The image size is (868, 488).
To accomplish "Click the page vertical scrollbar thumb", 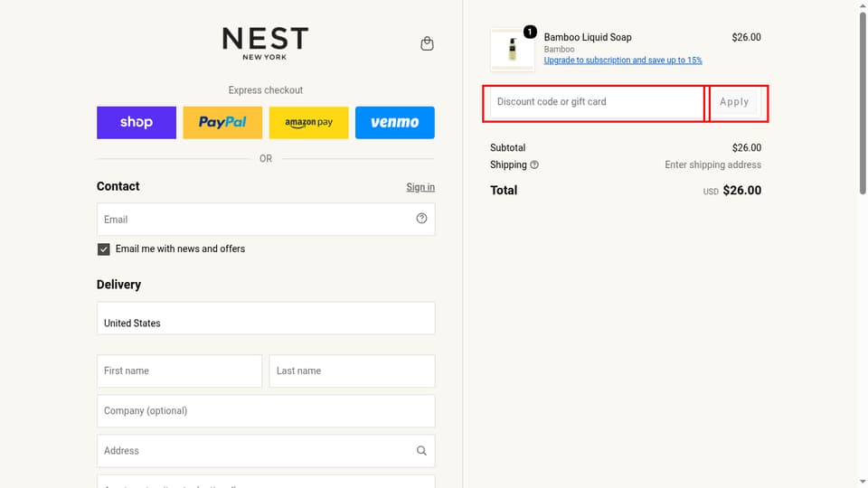I will point(863,102).
